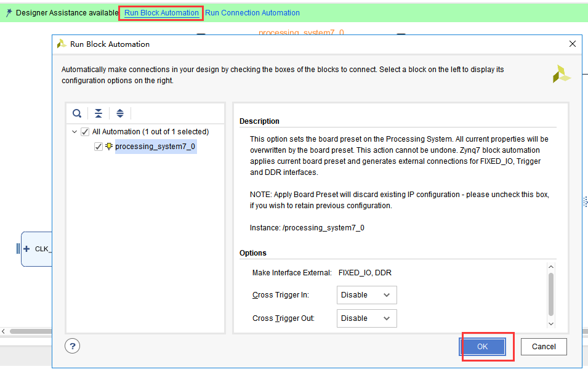
Task: Click the 'Description' heading
Action: coord(259,121)
